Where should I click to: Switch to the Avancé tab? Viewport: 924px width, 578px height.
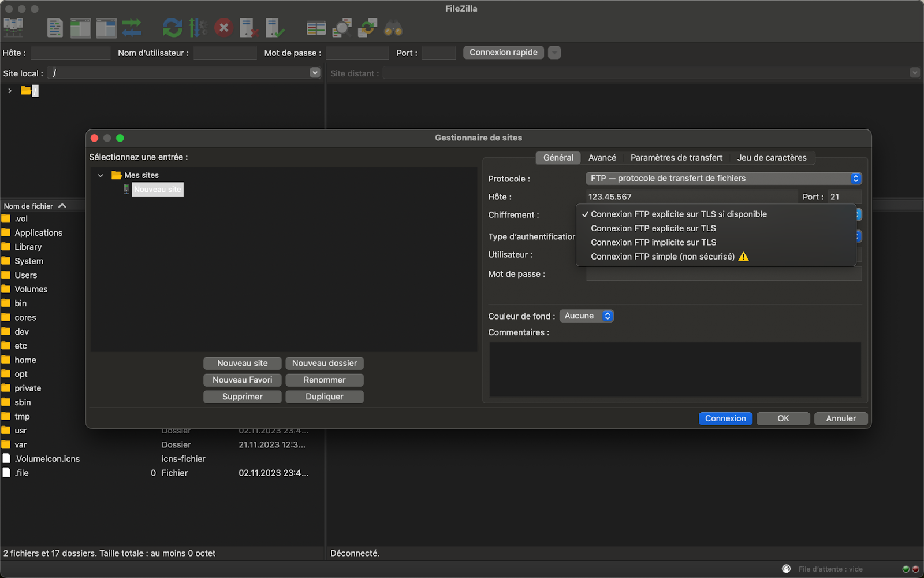pyautogui.click(x=602, y=158)
